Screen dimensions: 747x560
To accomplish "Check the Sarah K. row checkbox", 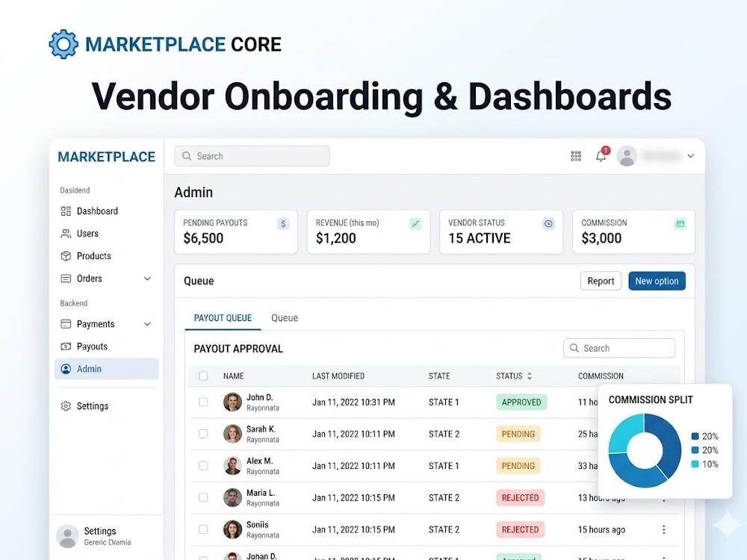I will (x=203, y=434).
